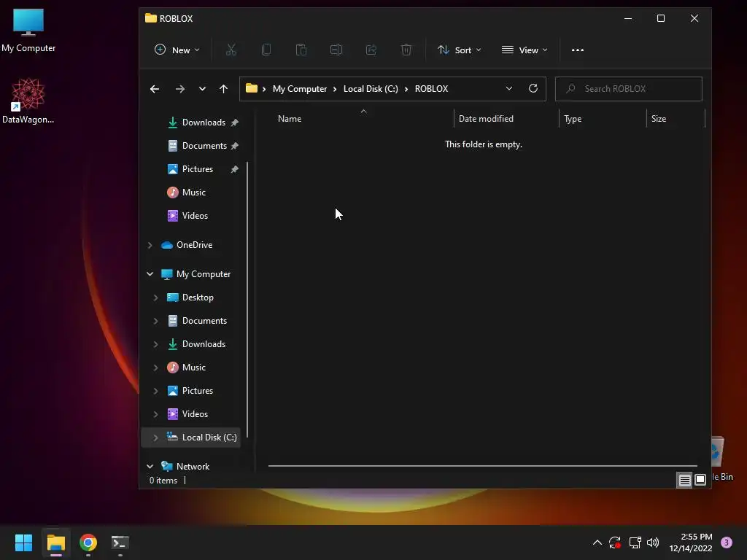Screen dimensions: 747x560
Task: Select Local Disk (C:) in navigation pane
Action: click(x=209, y=437)
